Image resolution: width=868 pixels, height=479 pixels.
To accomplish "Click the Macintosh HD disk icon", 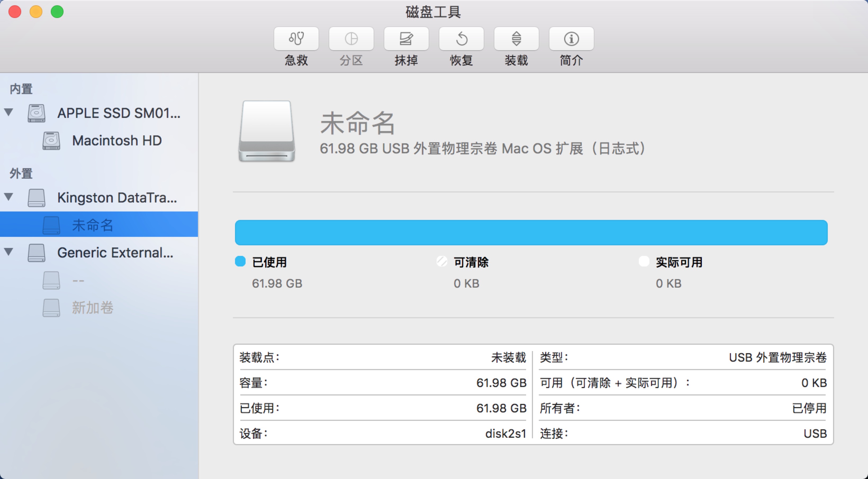I will 51,141.
